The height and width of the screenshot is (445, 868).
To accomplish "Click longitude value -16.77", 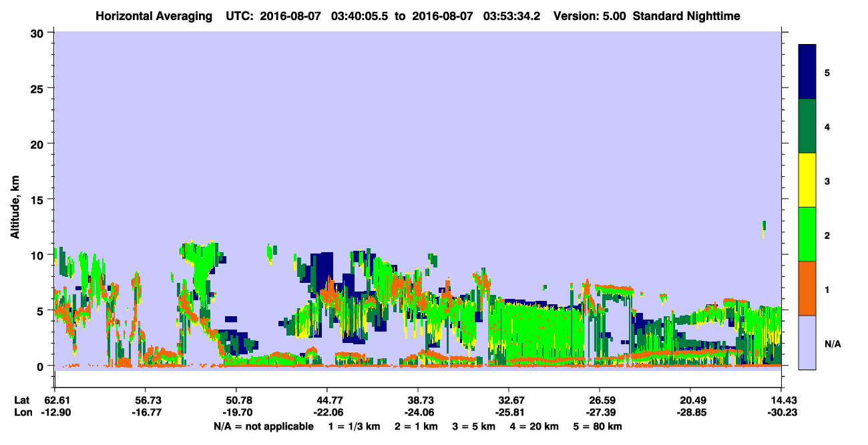I will click(x=146, y=413).
